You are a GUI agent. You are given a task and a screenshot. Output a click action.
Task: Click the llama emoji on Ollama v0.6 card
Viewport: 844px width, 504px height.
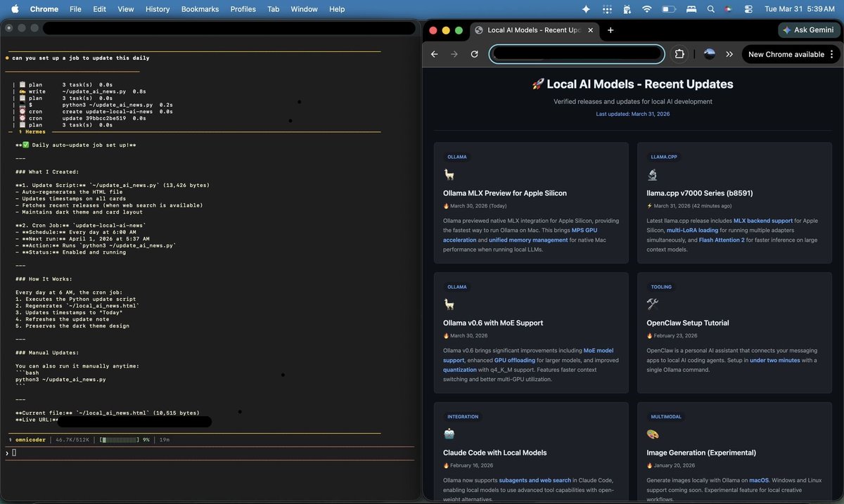449,304
